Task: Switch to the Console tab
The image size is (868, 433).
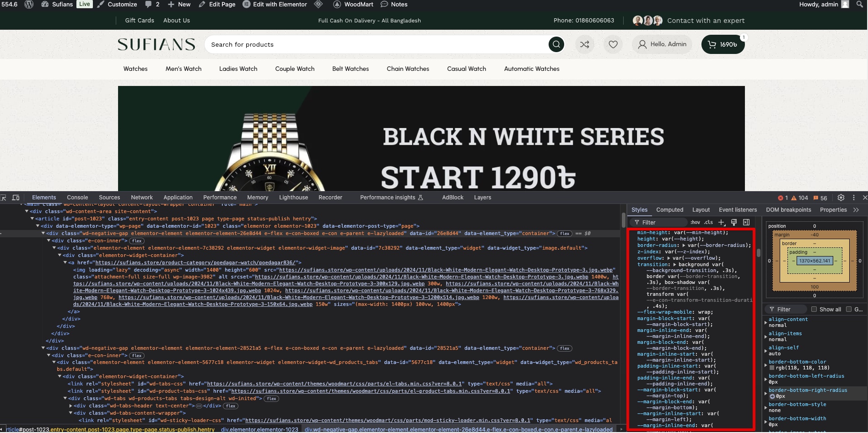Action: point(77,198)
